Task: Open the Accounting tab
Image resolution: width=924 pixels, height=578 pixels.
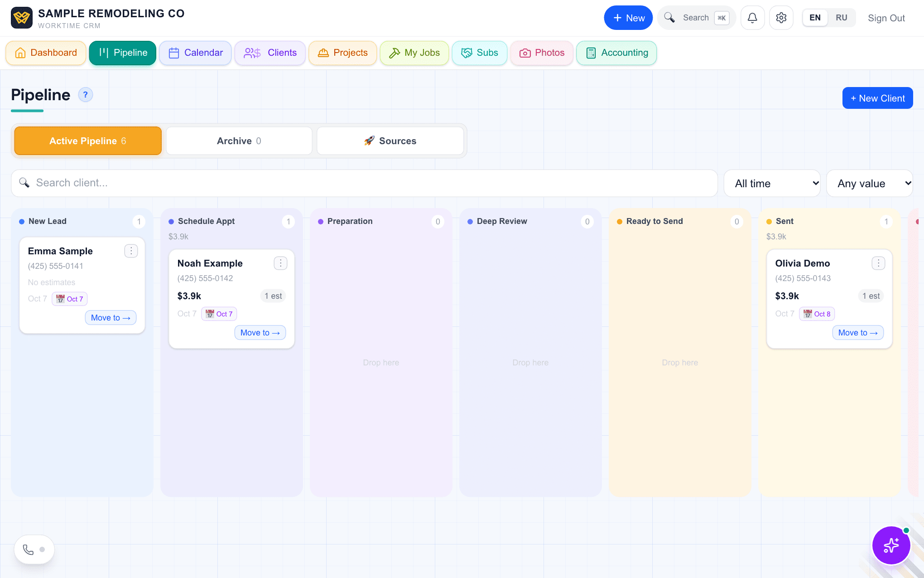Action: (616, 53)
